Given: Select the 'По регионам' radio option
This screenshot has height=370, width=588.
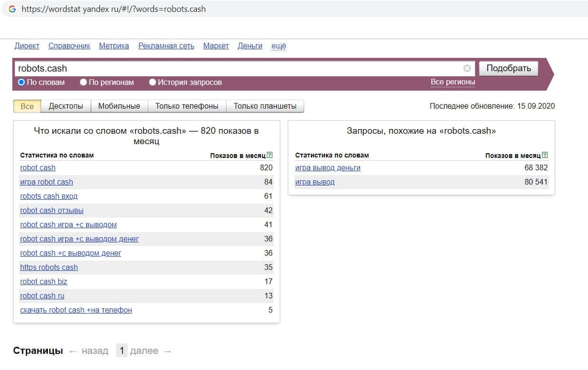Looking at the screenshot, I should point(83,82).
